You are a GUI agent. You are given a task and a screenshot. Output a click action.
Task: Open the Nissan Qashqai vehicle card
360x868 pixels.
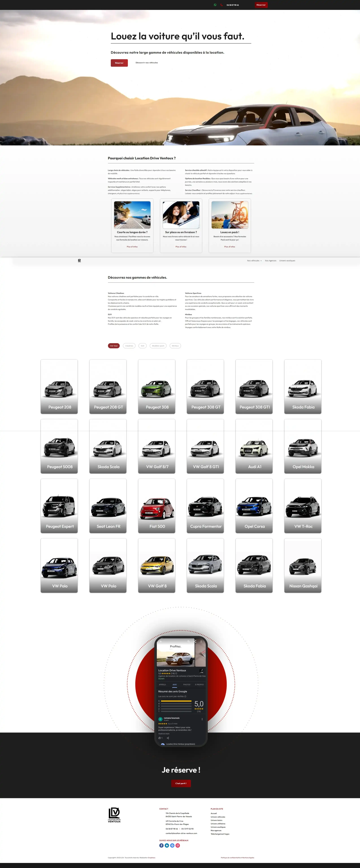click(303, 565)
